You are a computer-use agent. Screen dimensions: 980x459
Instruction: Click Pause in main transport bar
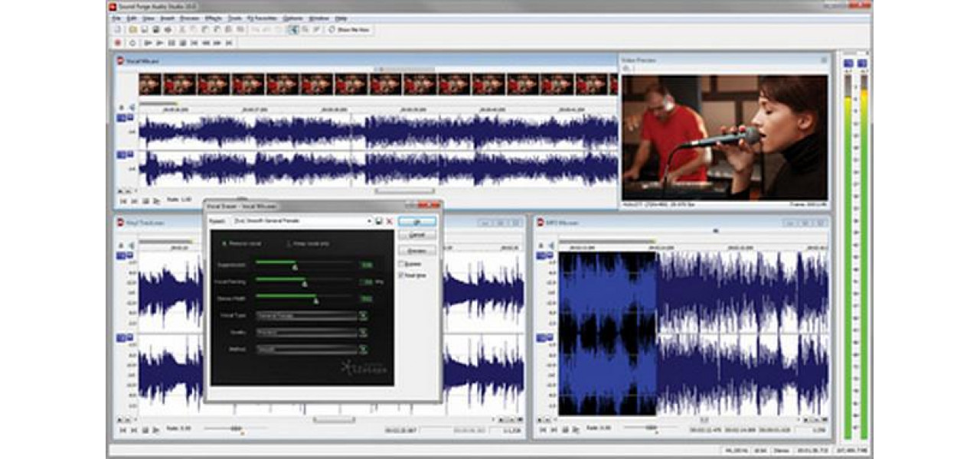171,43
